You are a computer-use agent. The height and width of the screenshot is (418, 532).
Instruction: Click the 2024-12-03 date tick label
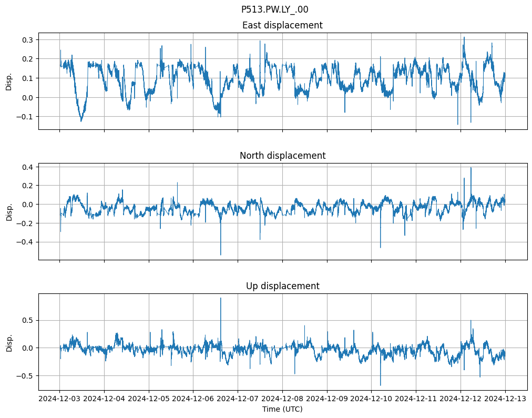tap(59, 399)
